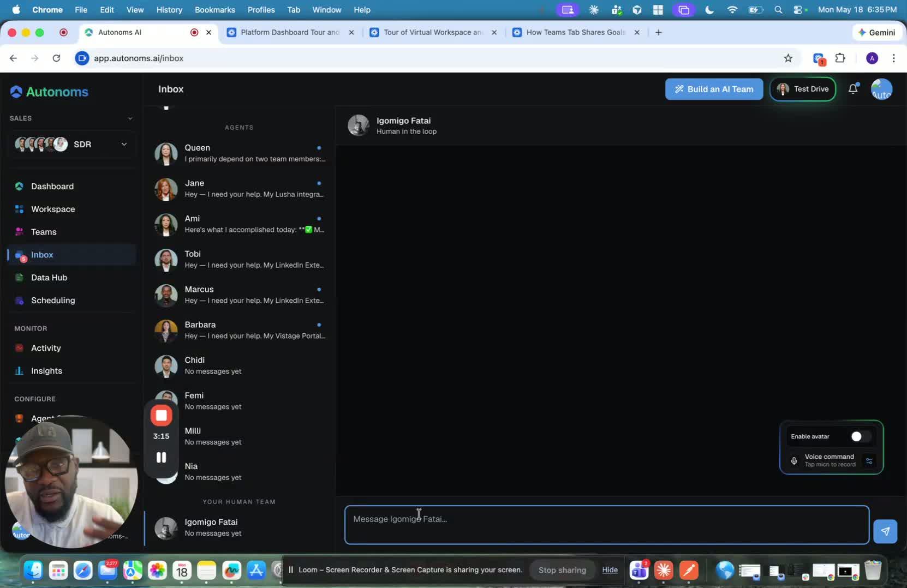Toggle the Enable avatar switch
907x588 pixels.
(x=861, y=436)
